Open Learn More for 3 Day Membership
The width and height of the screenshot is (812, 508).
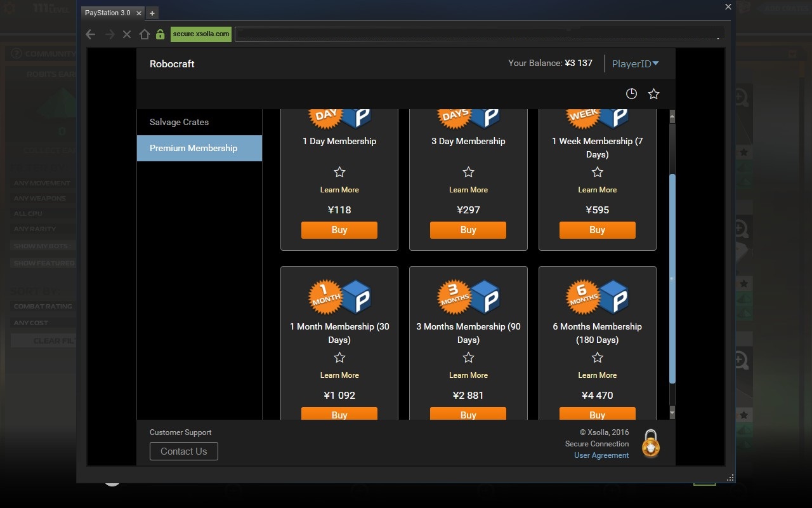[468, 190]
